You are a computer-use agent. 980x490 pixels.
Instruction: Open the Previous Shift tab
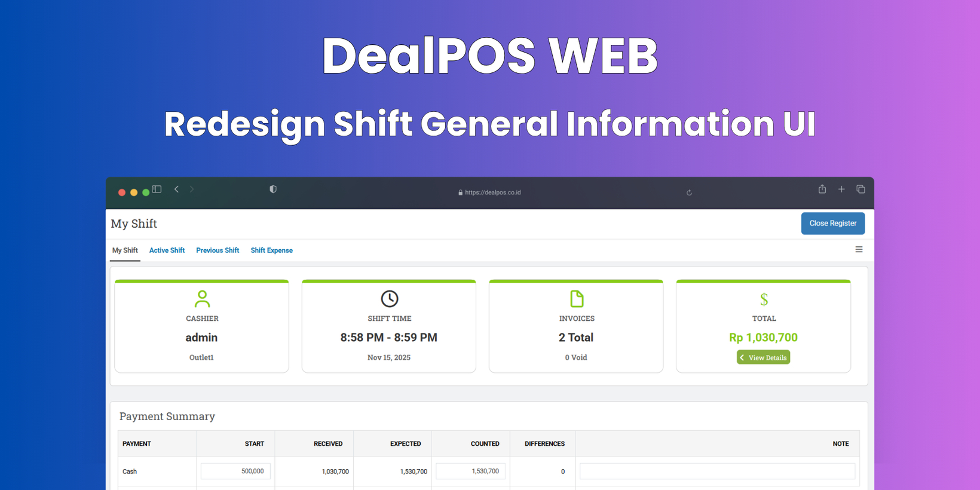point(218,250)
